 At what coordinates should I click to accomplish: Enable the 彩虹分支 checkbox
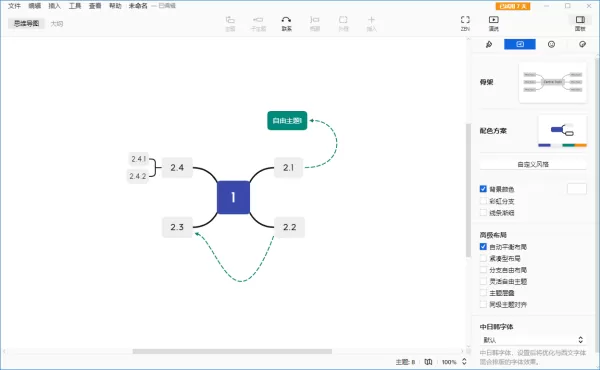tap(483, 201)
